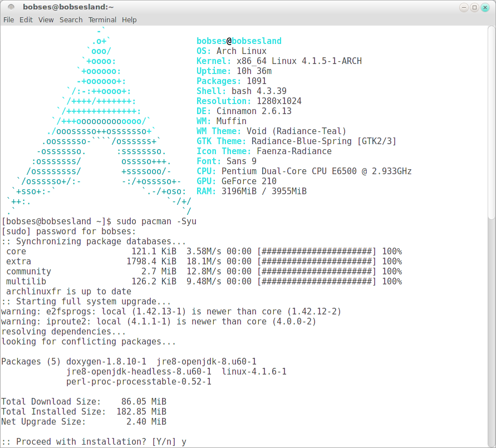Viewport: 496px width, 448px height.
Task: Click the 'GTK Theme: Radiance-Blue-Spring' line
Action: pos(296,141)
